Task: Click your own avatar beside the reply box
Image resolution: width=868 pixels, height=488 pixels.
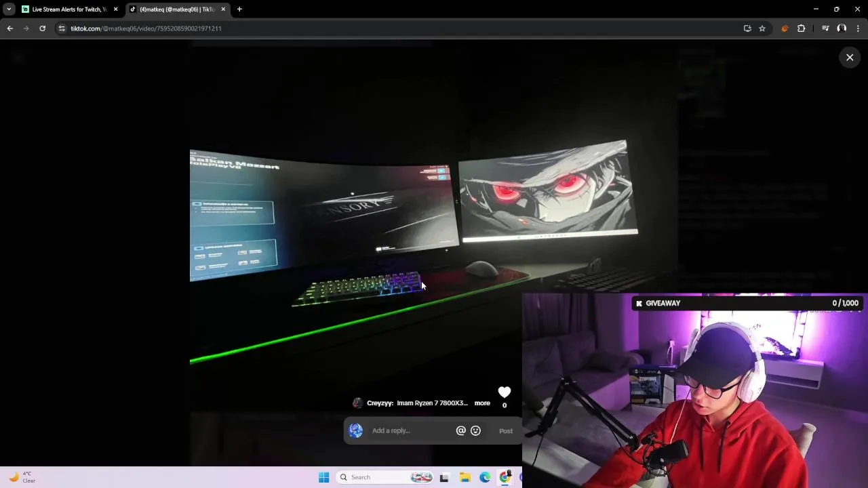Action: pos(356,431)
